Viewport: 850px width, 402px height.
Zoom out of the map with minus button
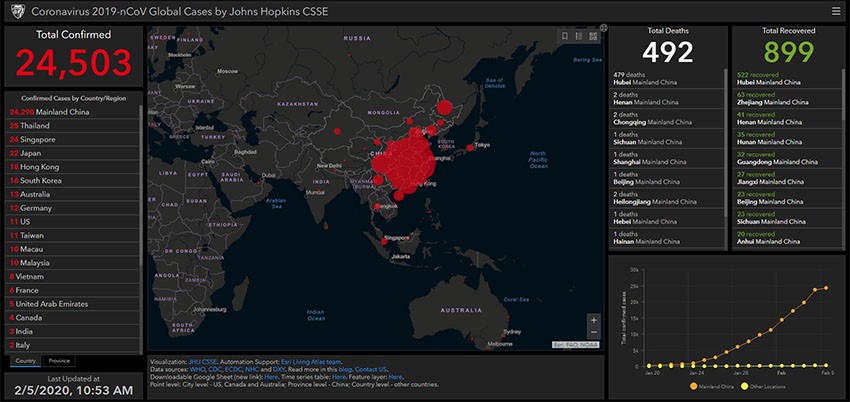594,332
